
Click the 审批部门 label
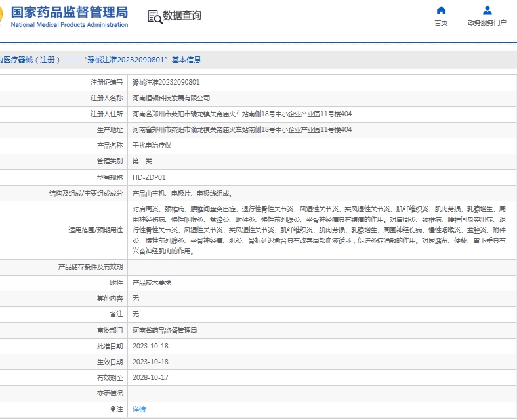[x=110, y=330]
